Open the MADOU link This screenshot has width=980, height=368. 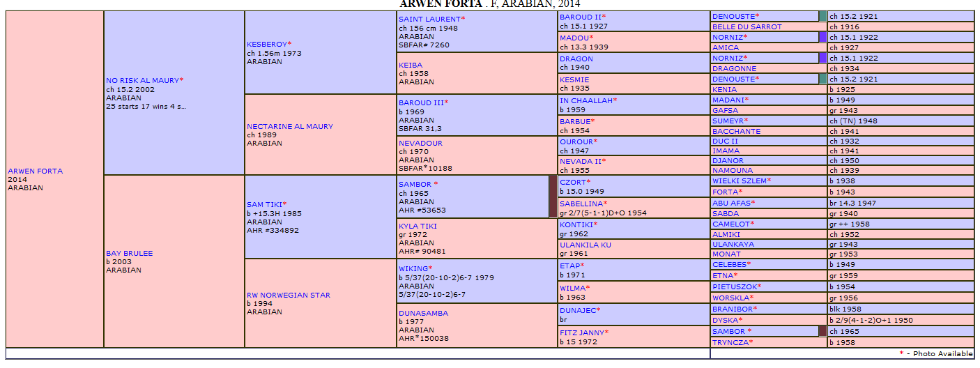pyautogui.click(x=574, y=38)
